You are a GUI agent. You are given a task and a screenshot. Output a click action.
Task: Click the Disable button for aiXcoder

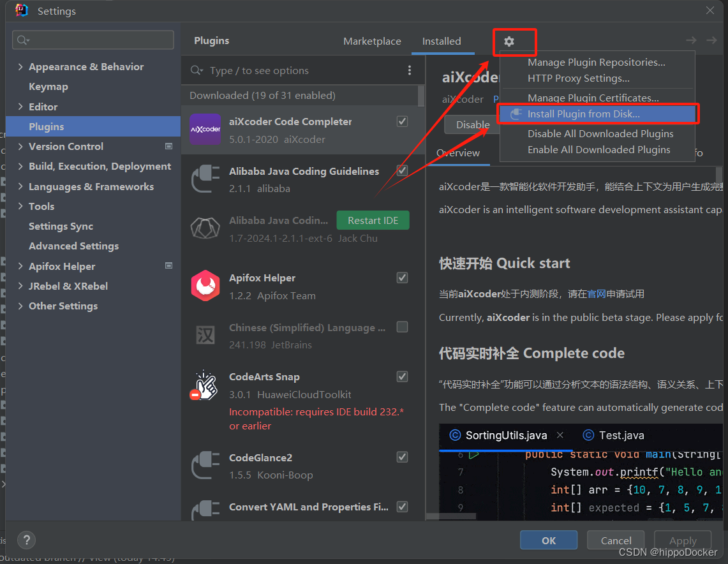pos(473,125)
